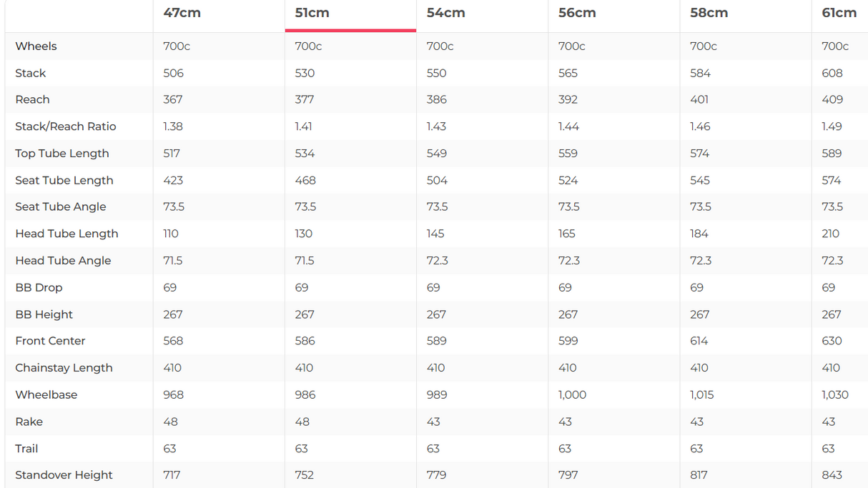Viewport: 868px width, 488px height.
Task: Click the 184 head tube length value
Action: click(699, 234)
